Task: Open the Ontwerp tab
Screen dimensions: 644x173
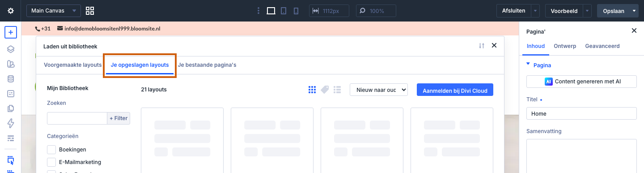Action: click(x=565, y=46)
